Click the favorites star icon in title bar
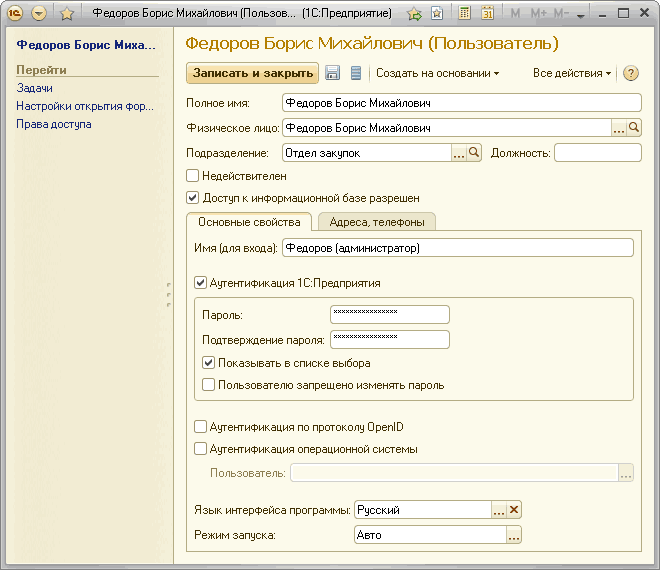Viewport: 660px width, 570px height. click(x=67, y=14)
